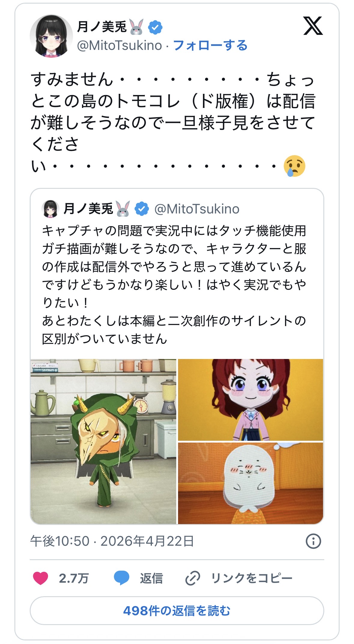The image size is (354, 644).
Task: Click the chain link copy icon
Action: [193, 578]
